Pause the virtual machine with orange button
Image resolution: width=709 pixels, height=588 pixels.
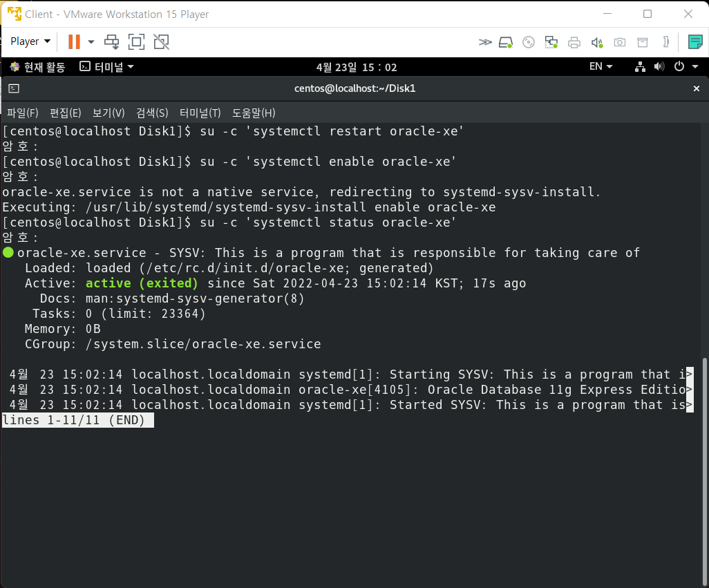click(74, 41)
